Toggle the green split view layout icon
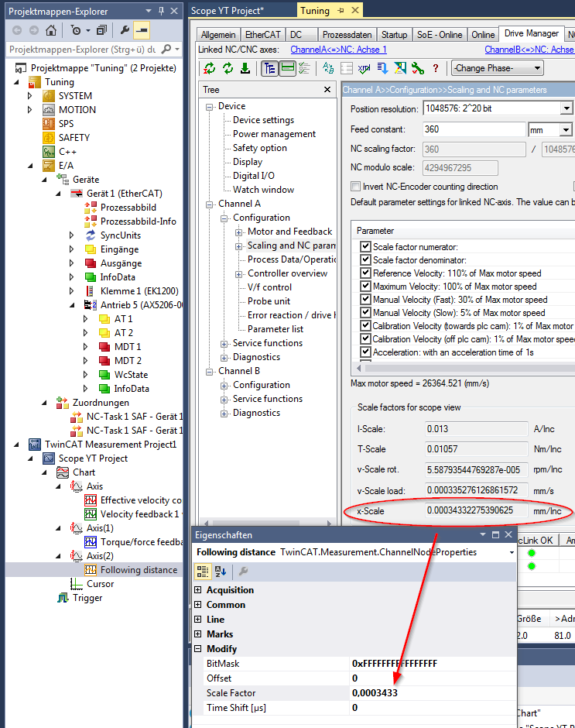Image resolution: width=575 pixels, height=728 pixels. pyautogui.click(x=288, y=69)
